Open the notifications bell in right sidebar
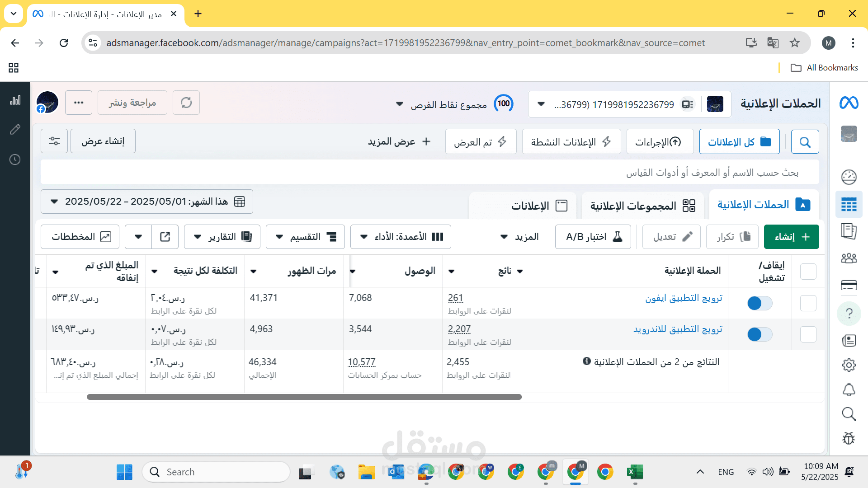The image size is (868, 488). tap(849, 389)
